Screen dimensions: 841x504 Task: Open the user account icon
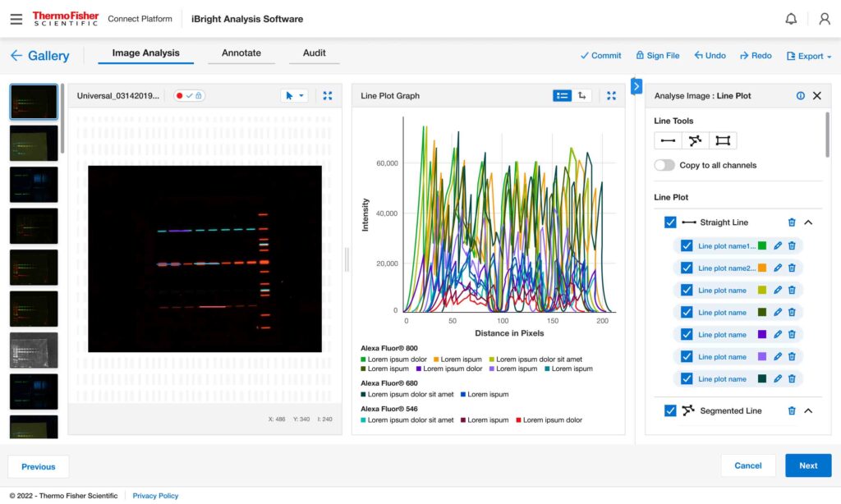[x=825, y=19]
